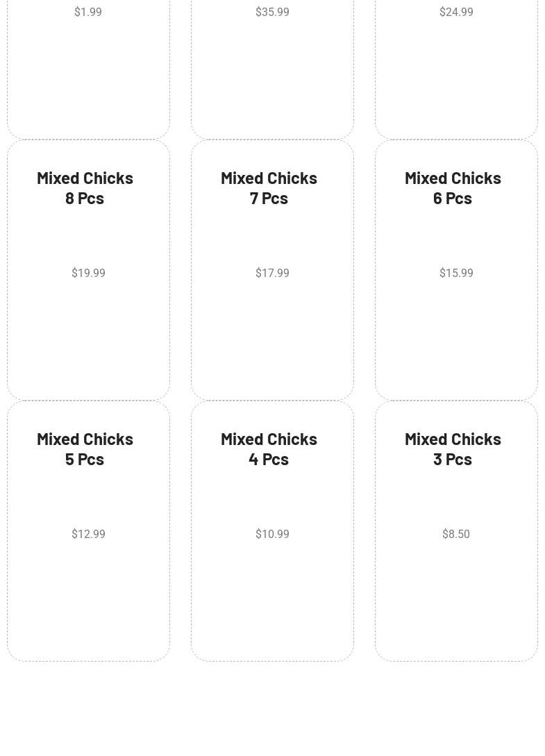Select the menu card priced $1.99
The width and height of the screenshot is (545, 756).
88,67
